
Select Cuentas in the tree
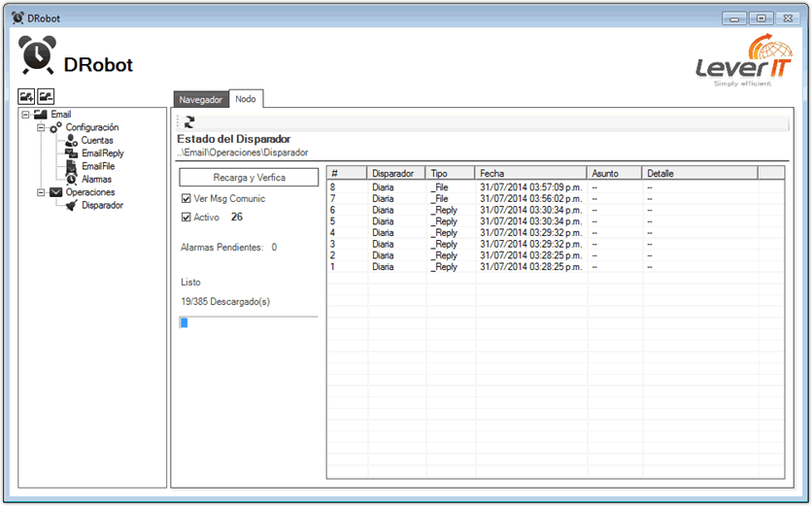[97, 141]
